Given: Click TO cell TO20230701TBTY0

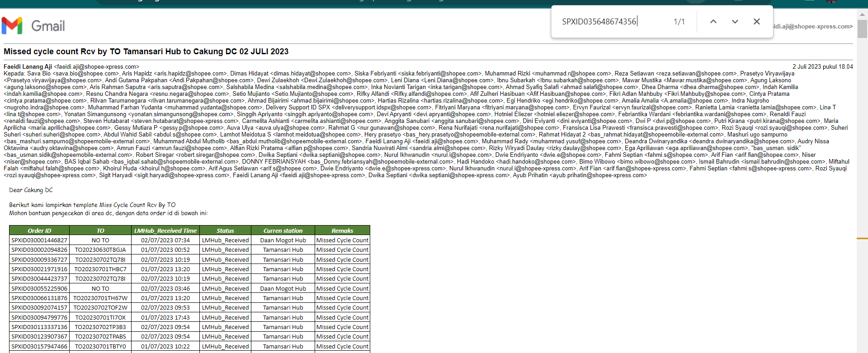Looking at the screenshot, I should 100,347.
